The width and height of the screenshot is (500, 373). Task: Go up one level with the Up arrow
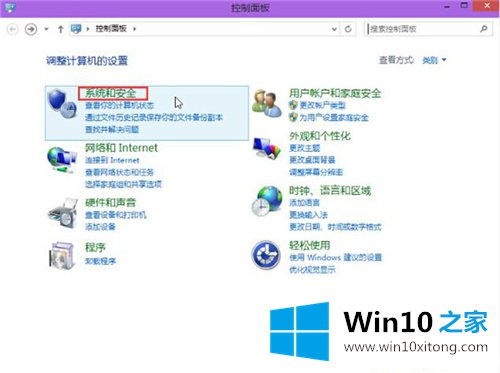click(60, 29)
